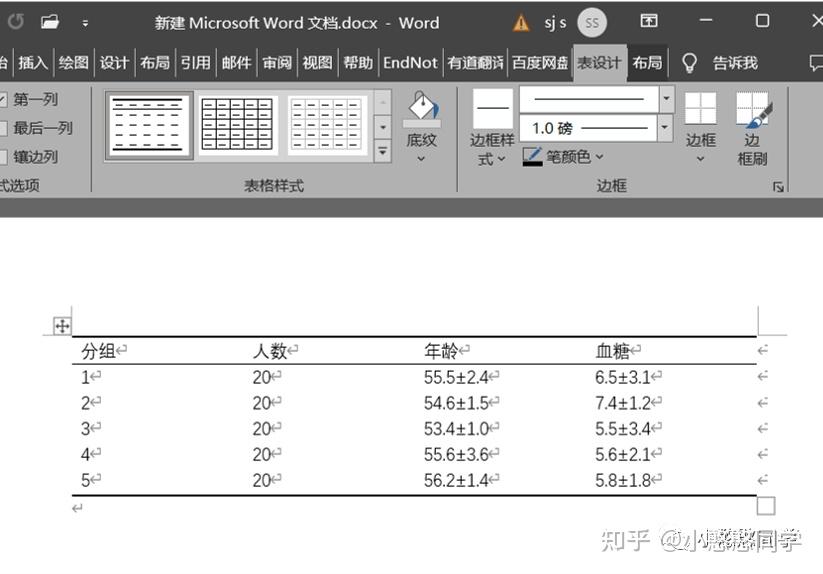
Task: Open the comments icon at ribbon right
Action: tap(816, 63)
